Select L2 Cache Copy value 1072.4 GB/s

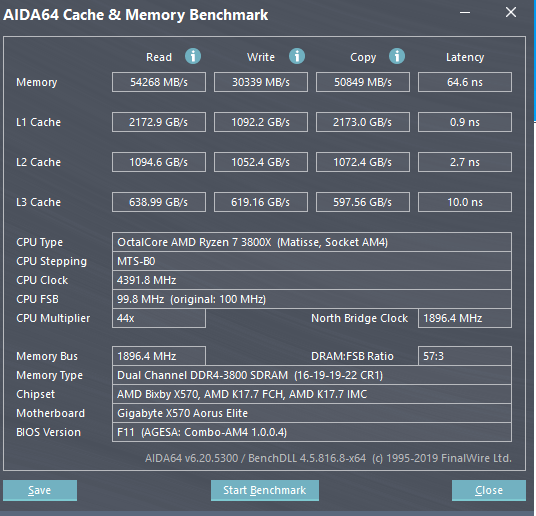[x=363, y=162]
